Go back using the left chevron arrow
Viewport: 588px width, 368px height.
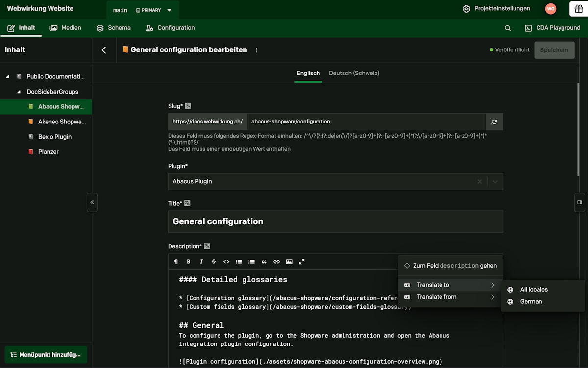(x=104, y=50)
